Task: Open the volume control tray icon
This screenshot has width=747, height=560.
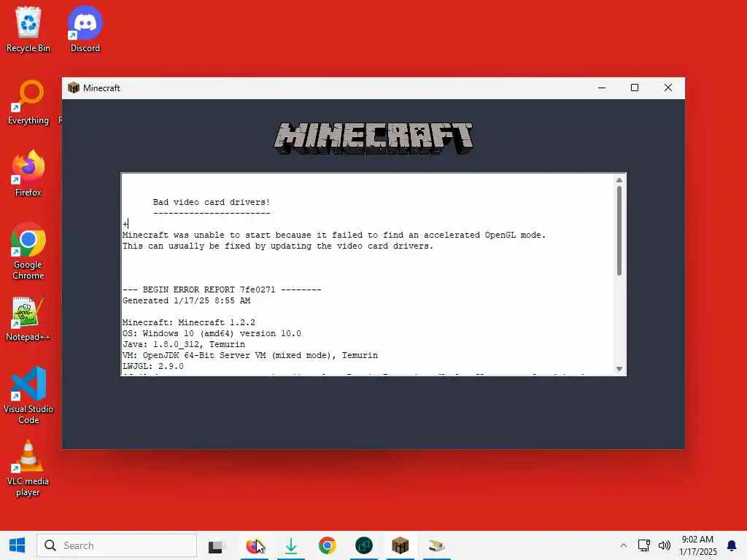Action: (664, 545)
